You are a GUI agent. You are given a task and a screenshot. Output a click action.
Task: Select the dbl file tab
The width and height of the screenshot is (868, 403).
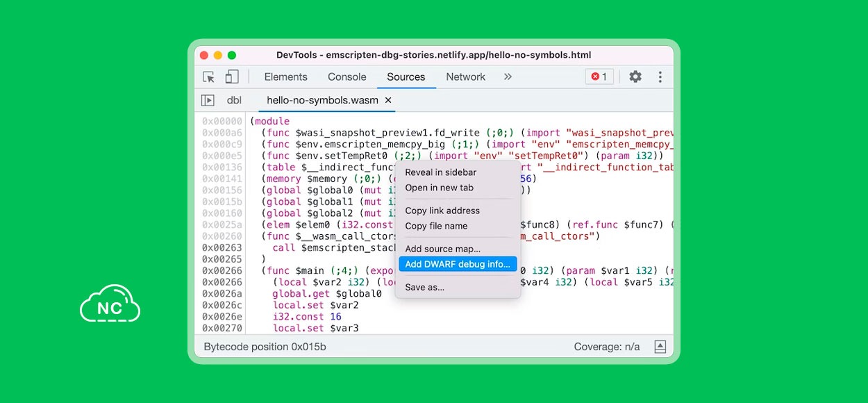tap(235, 100)
